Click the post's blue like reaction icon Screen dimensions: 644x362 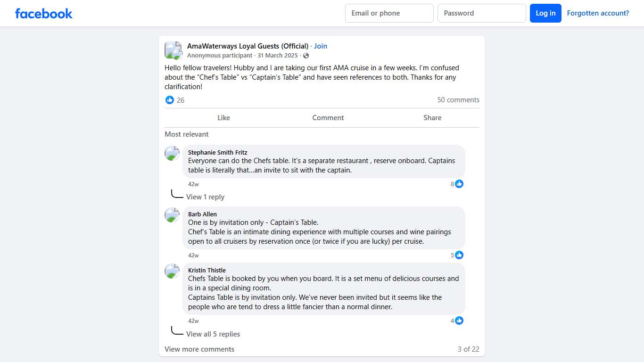click(170, 100)
